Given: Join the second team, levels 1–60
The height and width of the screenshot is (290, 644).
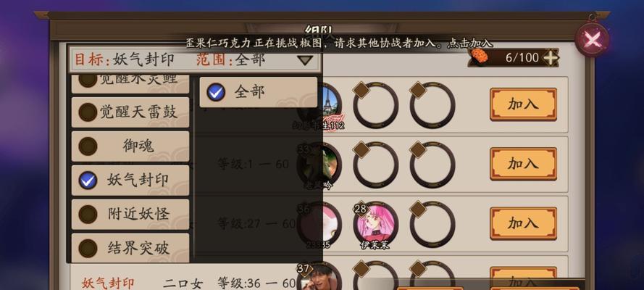Looking at the screenshot, I should (523, 164).
